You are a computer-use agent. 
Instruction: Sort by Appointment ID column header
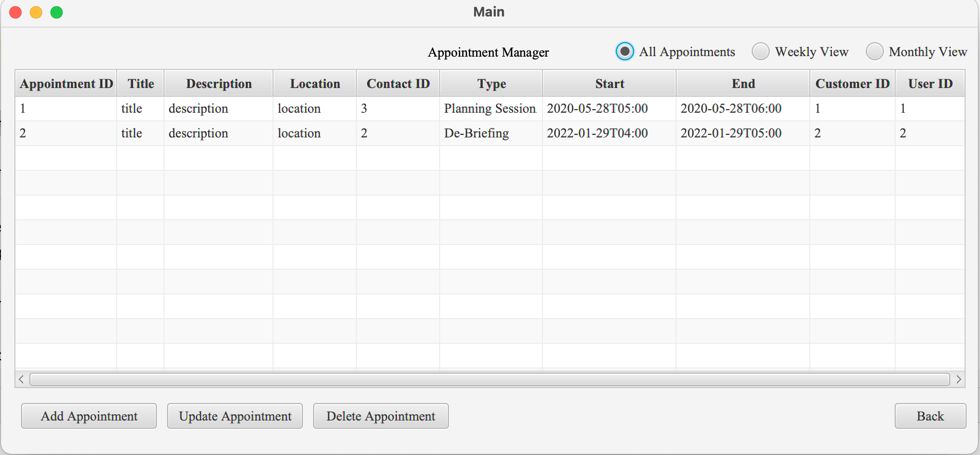(x=66, y=83)
